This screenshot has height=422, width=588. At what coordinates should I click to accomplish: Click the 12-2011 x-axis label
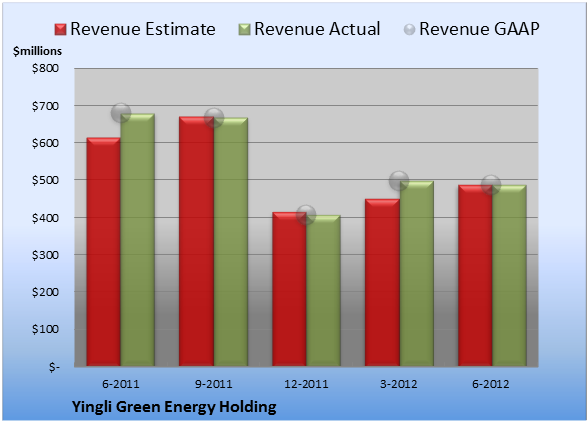tap(306, 384)
